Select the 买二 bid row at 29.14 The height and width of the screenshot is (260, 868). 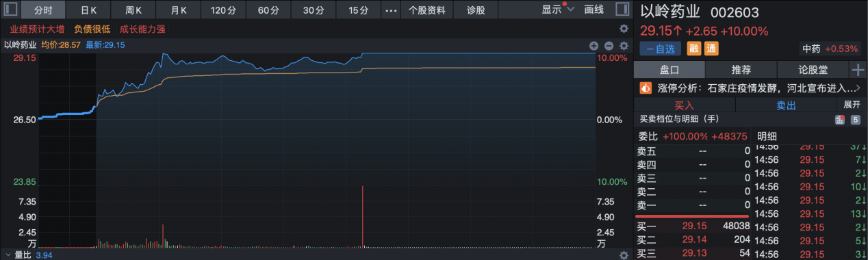click(693, 240)
